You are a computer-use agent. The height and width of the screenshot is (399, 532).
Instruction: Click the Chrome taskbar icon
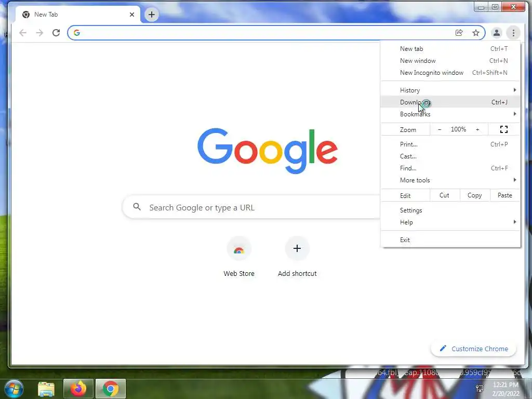[111, 389]
